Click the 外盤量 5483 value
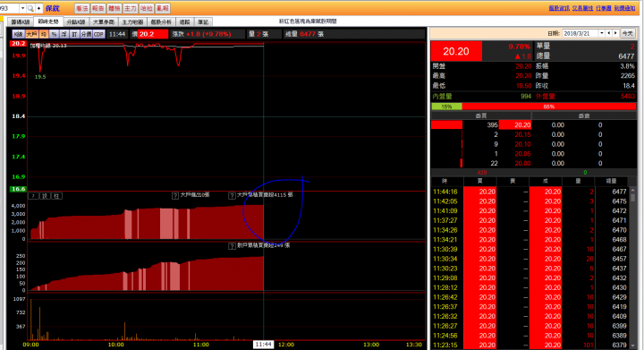The height and width of the screenshot is (350, 644). 628,96
